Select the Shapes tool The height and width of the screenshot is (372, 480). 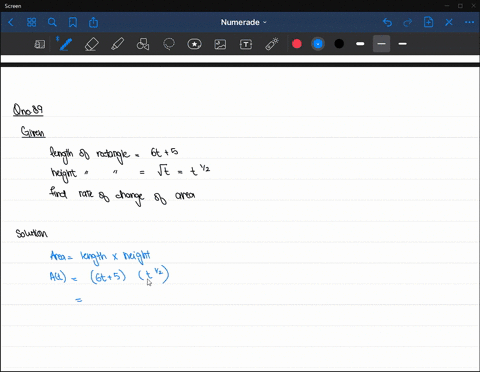(x=143, y=44)
